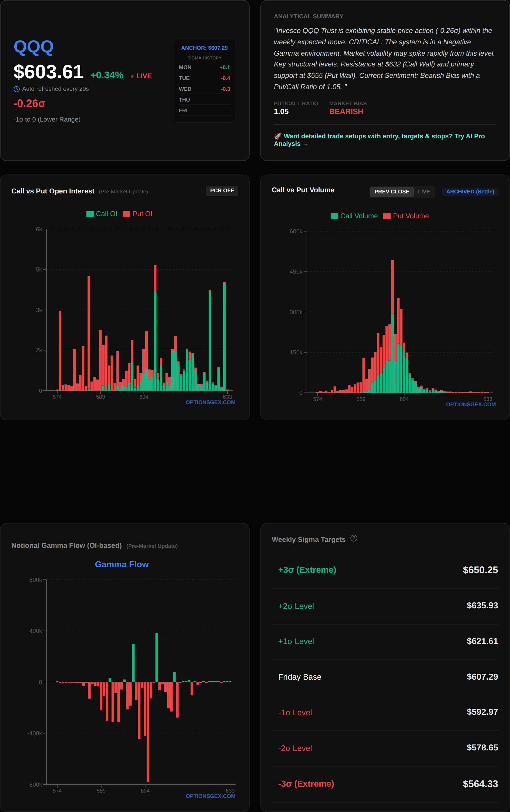Open OPTIONSGEX.COM link under Gamma Flow chart

(x=210, y=796)
